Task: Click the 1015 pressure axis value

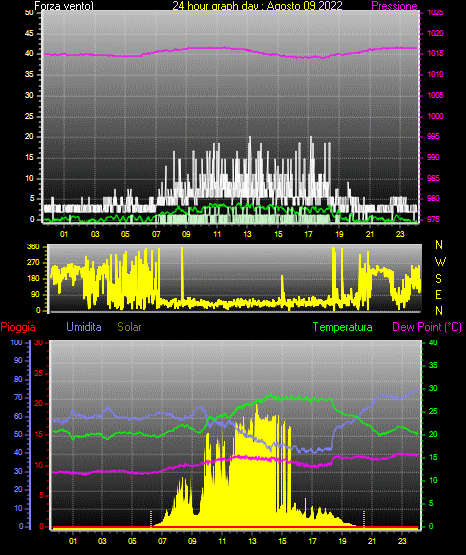Action: (435, 53)
